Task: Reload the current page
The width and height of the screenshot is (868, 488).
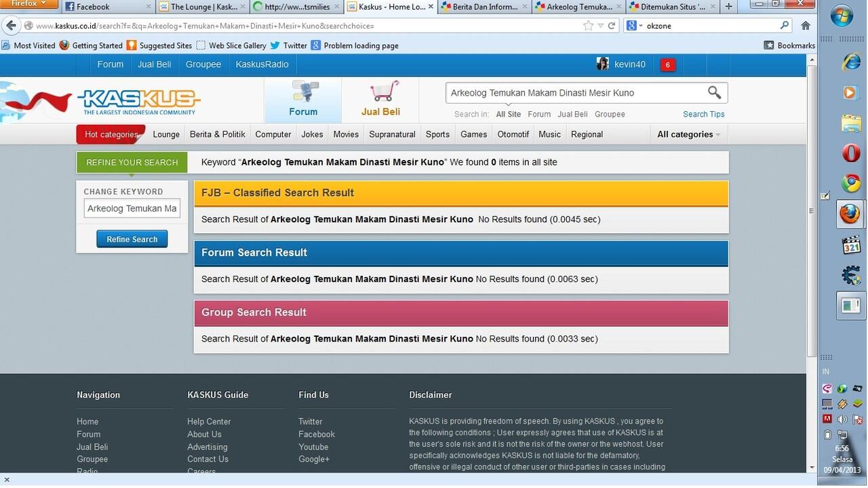Action: (612, 26)
